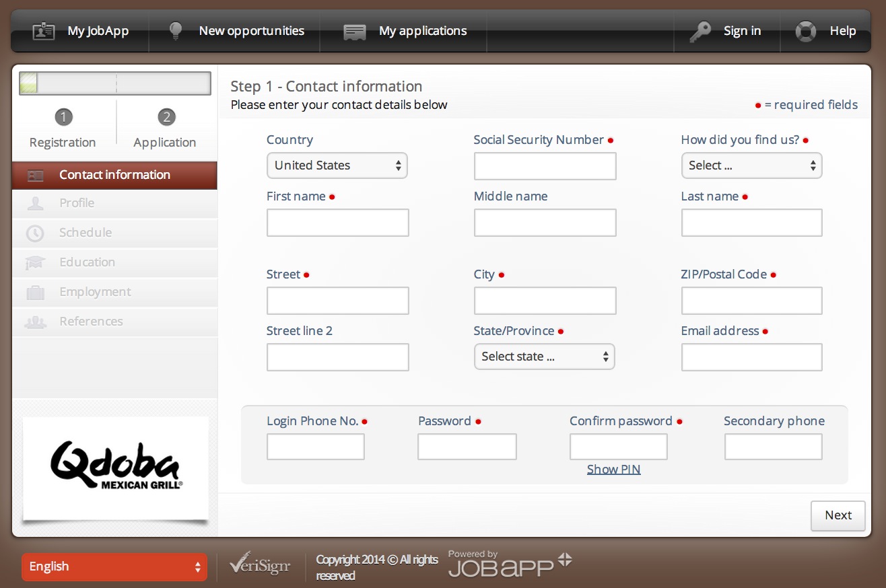This screenshot has width=886, height=588.
Task: Click the Show PIN link
Action: click(613, 469)
